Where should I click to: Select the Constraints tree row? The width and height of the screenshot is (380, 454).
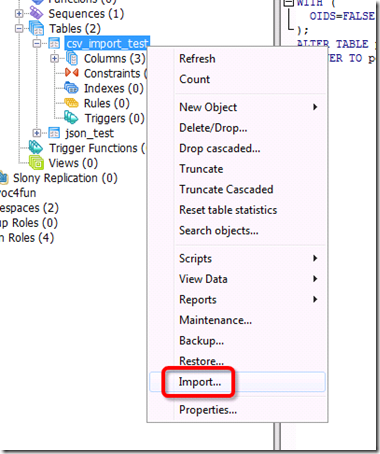(115, 73)
